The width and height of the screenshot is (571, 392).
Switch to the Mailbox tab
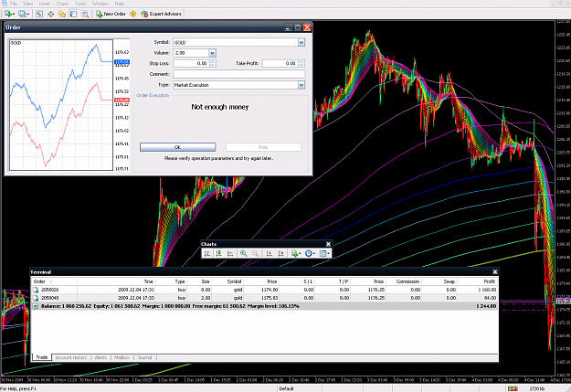click(x=122, y=358)
